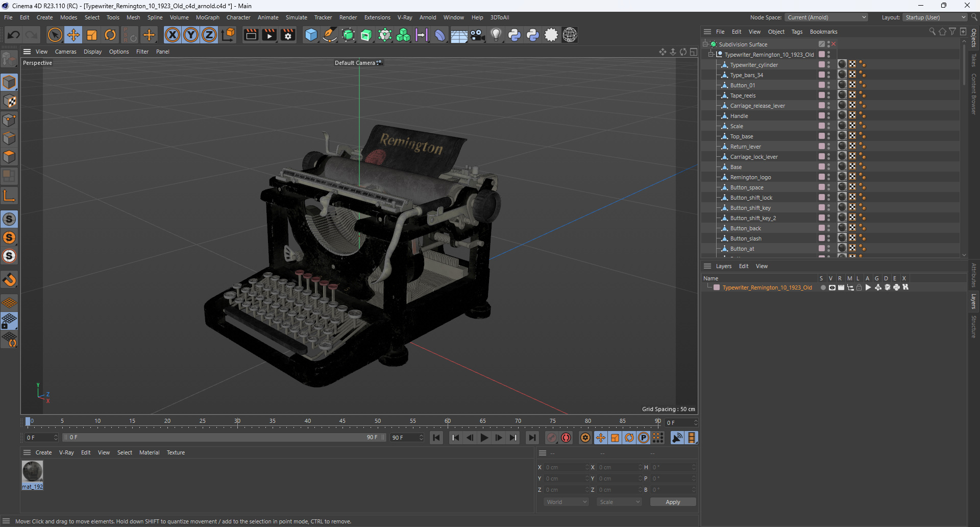This screenshot has width=980, height=527.
Task: Open the Arnold menu
Action: coord(428,17)
